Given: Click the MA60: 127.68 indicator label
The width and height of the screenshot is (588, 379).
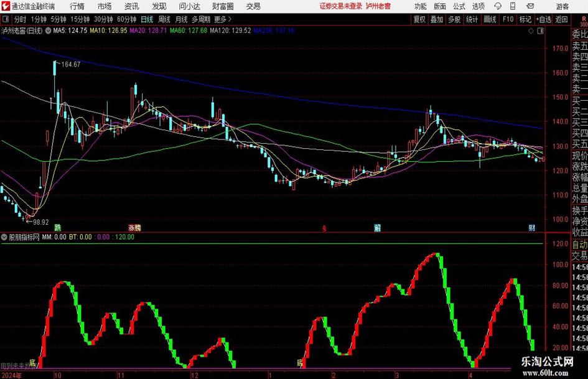Looking at the screenshot, I should tap(189, 30).
